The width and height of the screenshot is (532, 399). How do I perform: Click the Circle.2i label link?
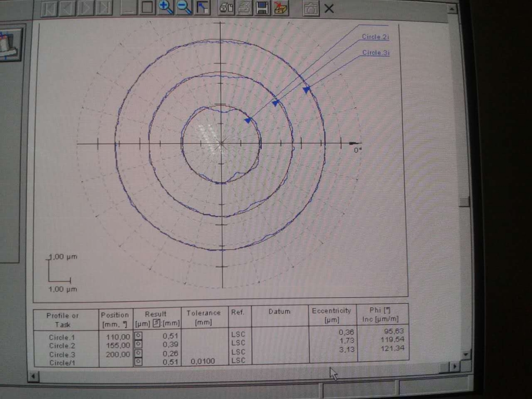tap(376, 37)
